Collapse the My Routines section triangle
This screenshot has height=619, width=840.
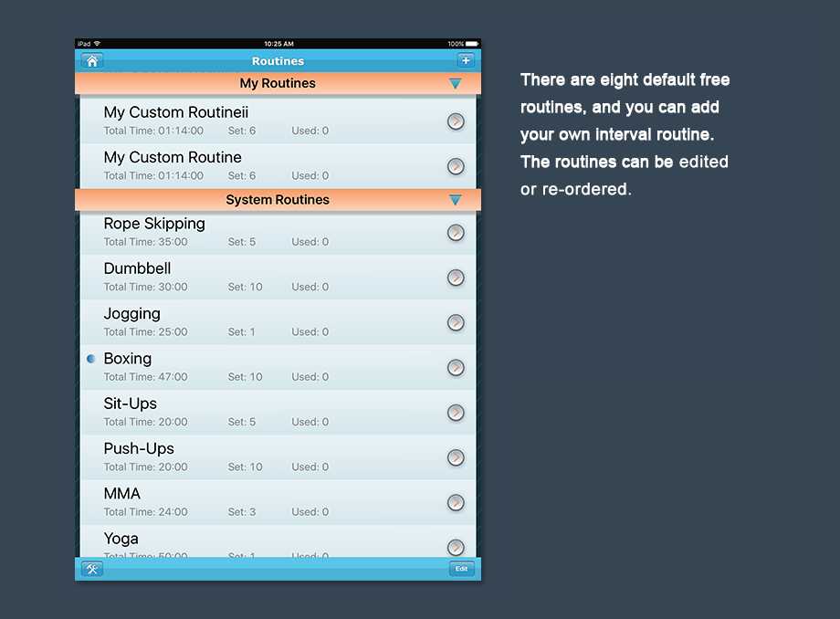pos(456,84)
